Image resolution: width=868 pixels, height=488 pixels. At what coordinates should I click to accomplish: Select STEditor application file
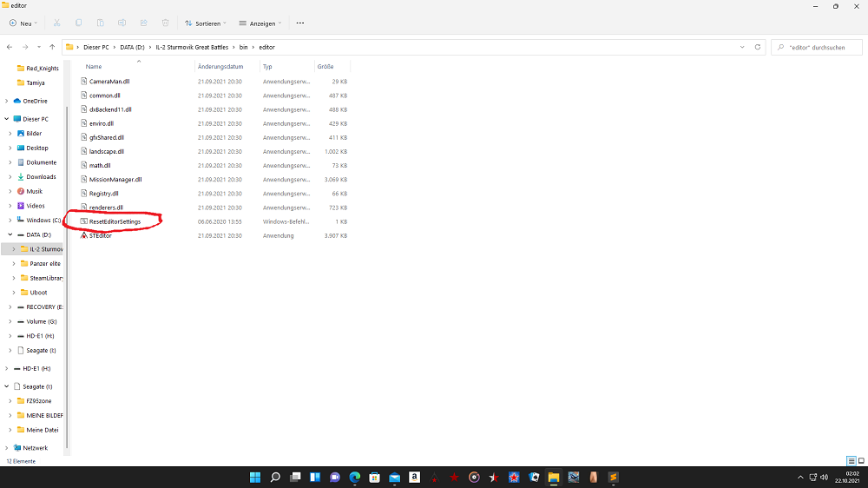100,235
